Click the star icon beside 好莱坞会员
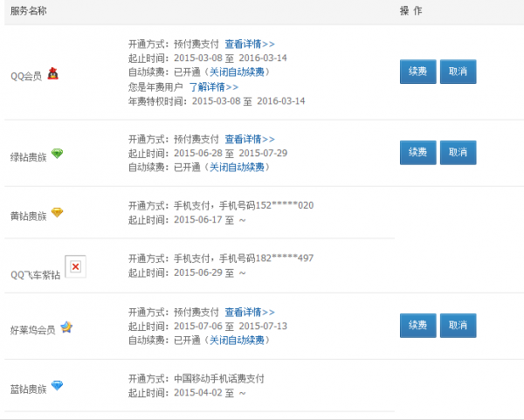The width and height of the screenshot is (524, 420). click(66, 327)
